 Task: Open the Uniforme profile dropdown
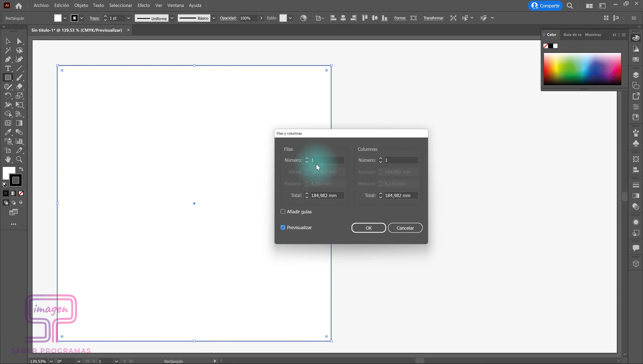pos(172,18)
